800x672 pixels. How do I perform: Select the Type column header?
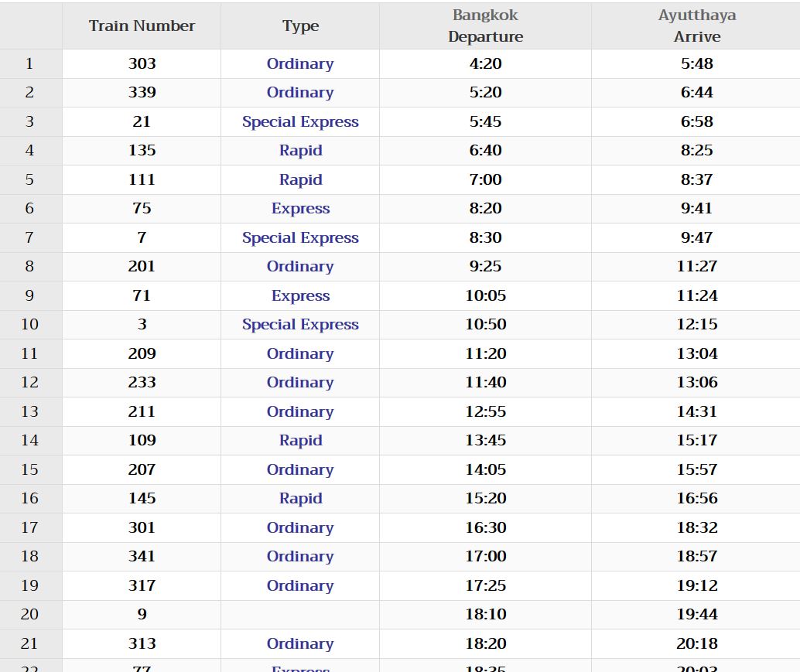[300, 26]
